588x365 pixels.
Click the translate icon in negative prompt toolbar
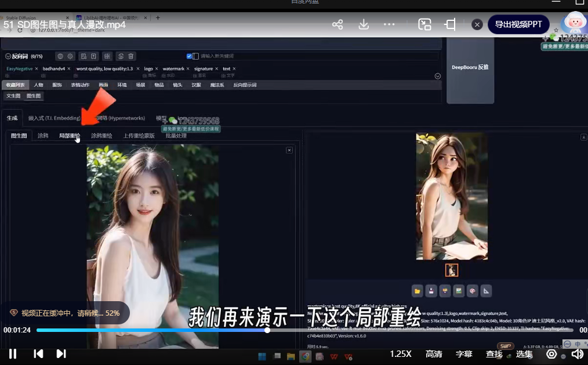107,56
